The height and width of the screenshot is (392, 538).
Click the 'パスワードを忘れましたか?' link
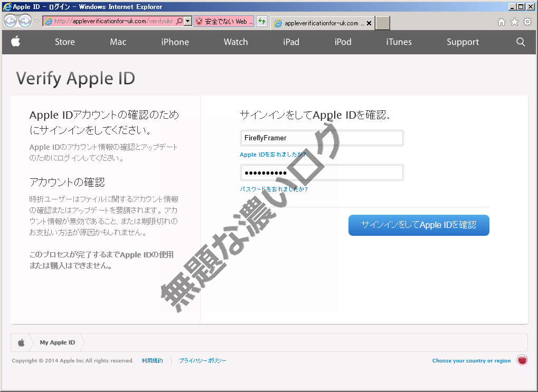273,189
